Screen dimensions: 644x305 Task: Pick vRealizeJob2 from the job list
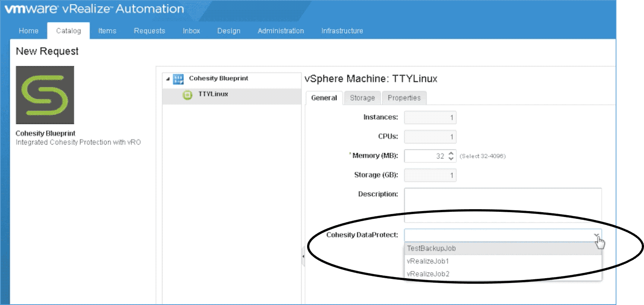pos(428,274)
